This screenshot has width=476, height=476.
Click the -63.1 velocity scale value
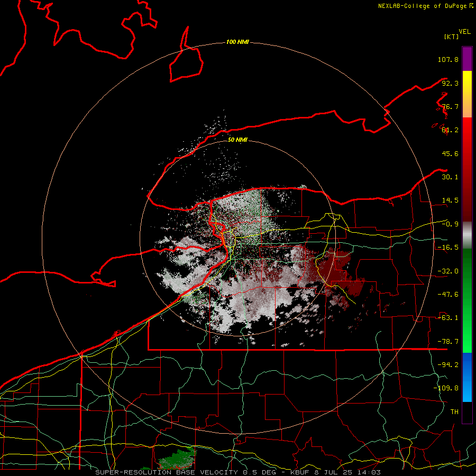tap(448, 318)
